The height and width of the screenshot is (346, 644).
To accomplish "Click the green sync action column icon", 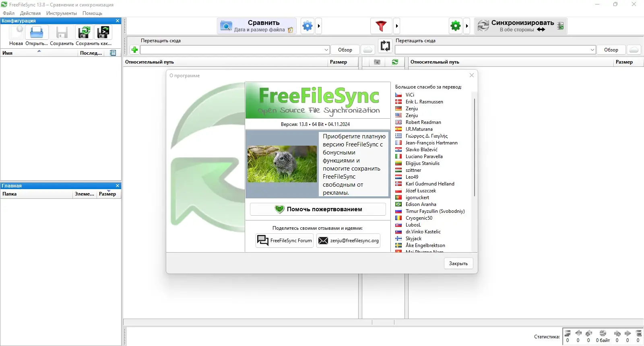I will [395, 62].
